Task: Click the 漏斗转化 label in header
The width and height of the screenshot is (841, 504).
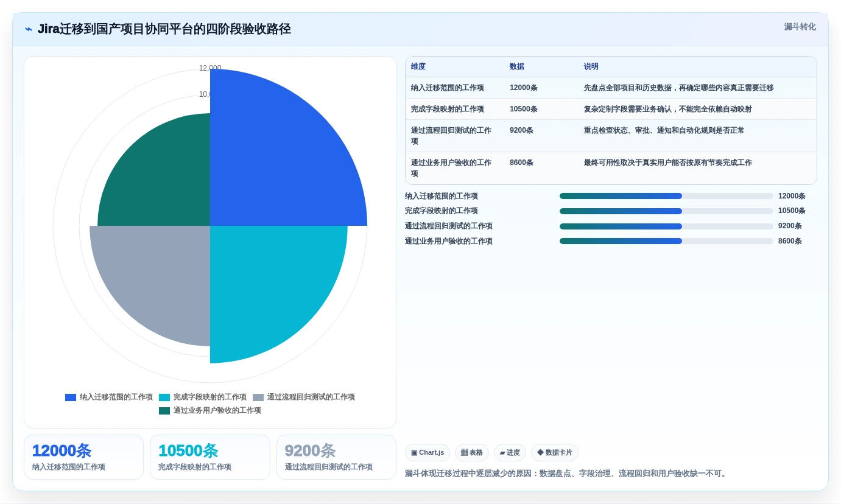Action: pyautogui.click(x=800, y=27)
